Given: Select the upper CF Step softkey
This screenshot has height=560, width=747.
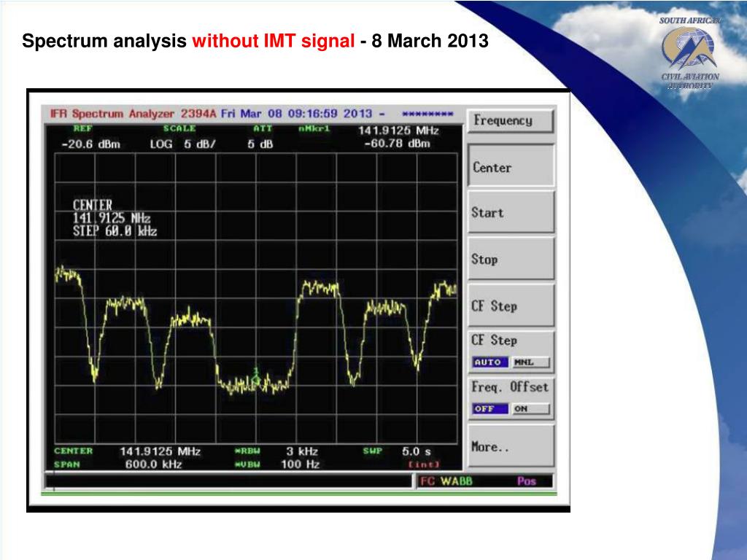Looking at the screenshot, I should point(511,306).
